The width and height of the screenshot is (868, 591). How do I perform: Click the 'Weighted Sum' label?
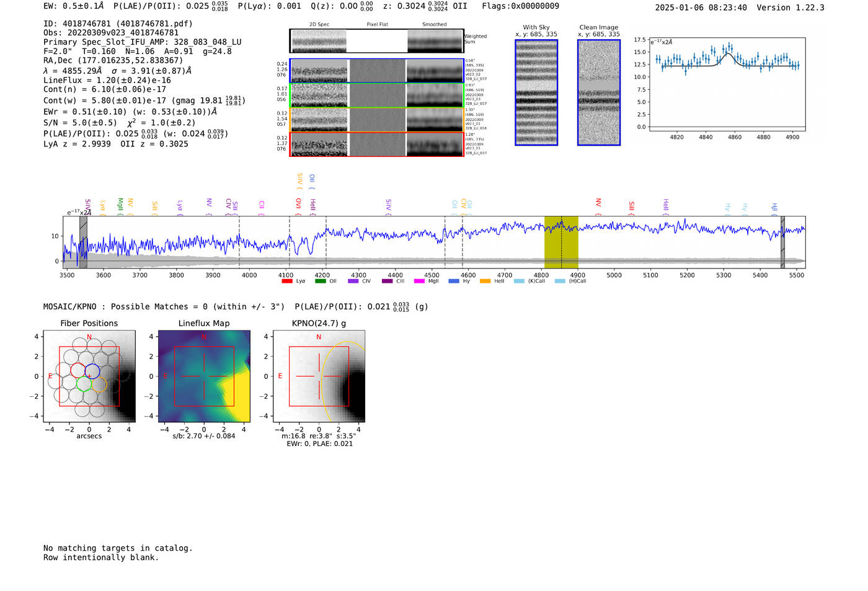pyautogui.click(x=476, y=39)
